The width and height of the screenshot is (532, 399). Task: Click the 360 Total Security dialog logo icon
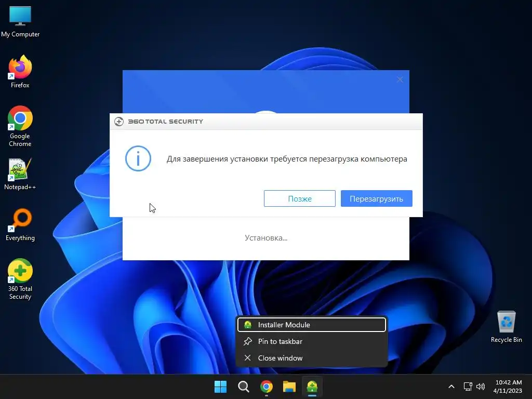tap(119, 122)
